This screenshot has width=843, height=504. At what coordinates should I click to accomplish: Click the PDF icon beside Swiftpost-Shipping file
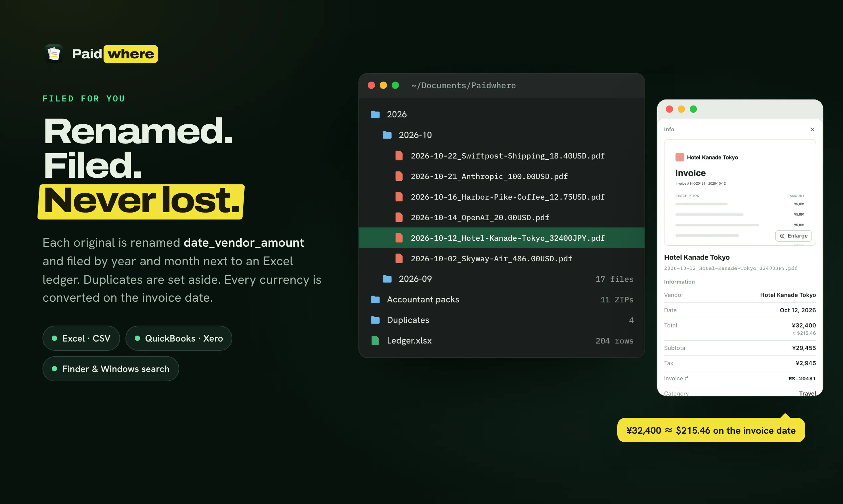click(399, 156)
